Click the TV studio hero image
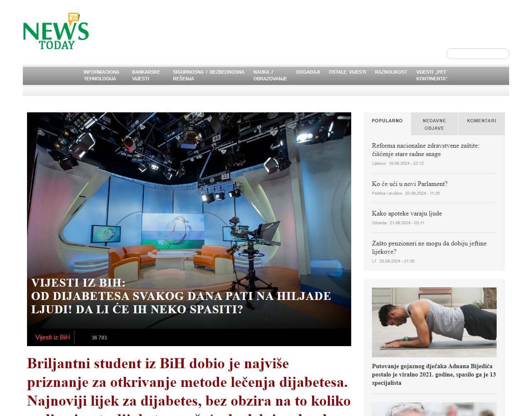 [189, 196]
